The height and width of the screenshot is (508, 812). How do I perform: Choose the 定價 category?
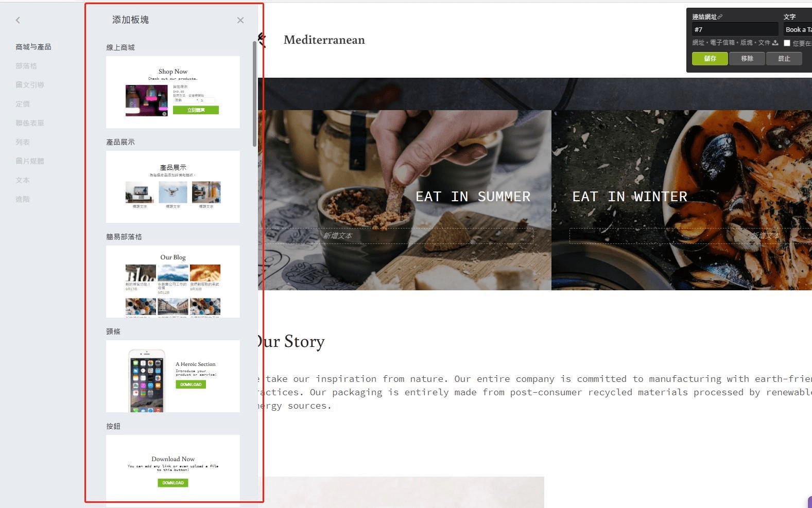pyautogui.click(x=23, y=104)
